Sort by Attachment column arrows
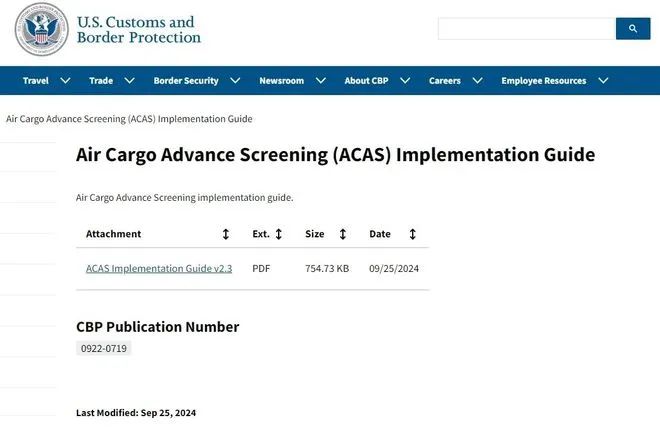Viewport: 660px width, 435px height. coord(226,234)
